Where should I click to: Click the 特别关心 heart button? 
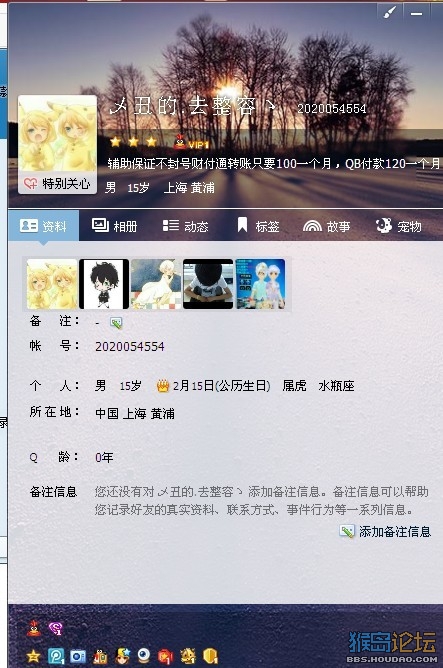57,184
